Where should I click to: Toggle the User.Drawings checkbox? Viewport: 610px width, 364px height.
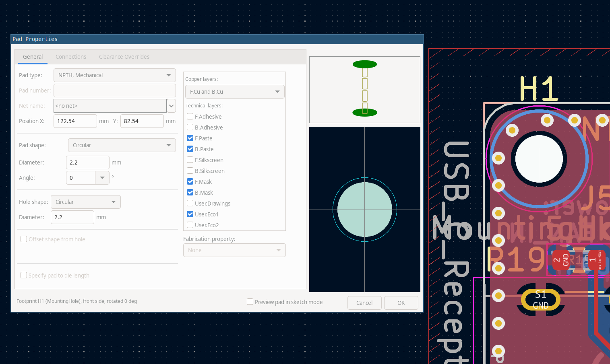click(x=190, y=203)
